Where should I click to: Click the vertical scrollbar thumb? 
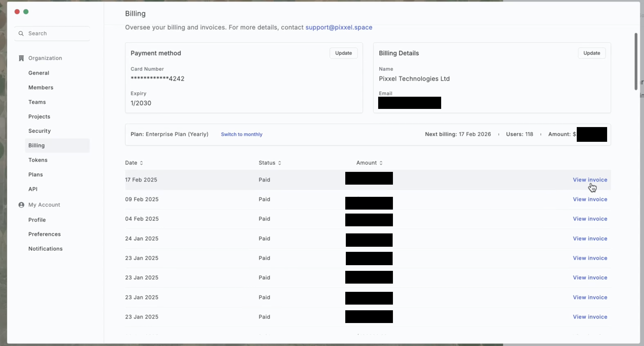636,62
